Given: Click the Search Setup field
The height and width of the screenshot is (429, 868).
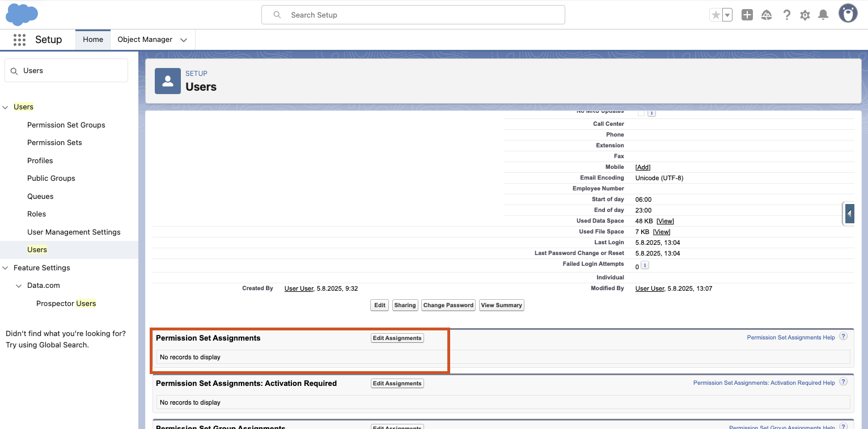Looking at the screenshot, I should coord(413,15).
